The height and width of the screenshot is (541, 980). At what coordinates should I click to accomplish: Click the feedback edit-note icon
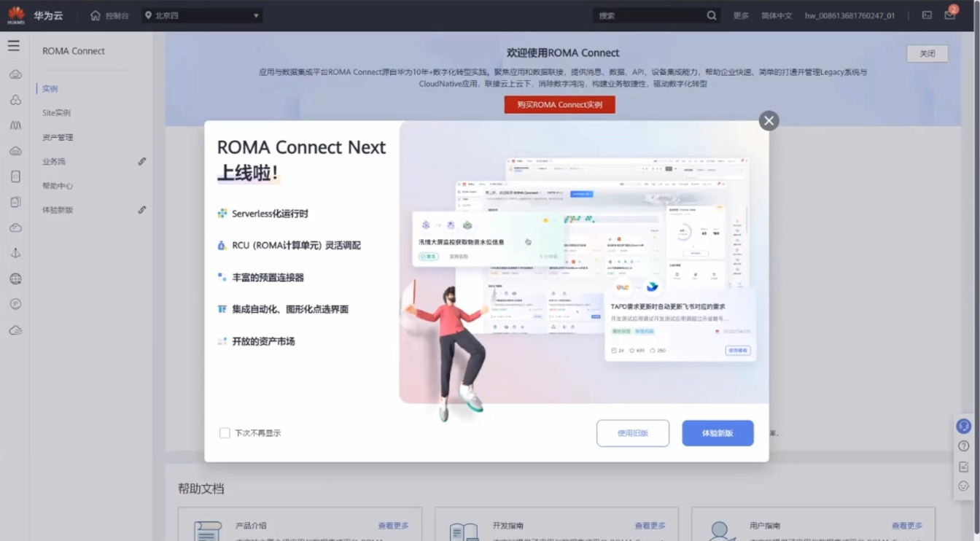(x=964, y=467)
